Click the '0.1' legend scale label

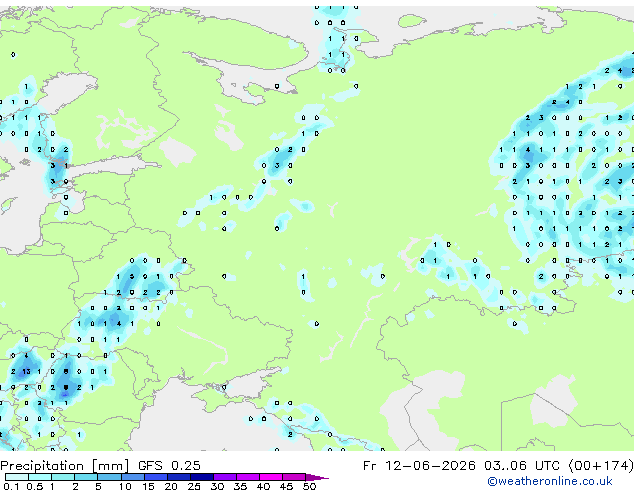click(x=11, y=486)
